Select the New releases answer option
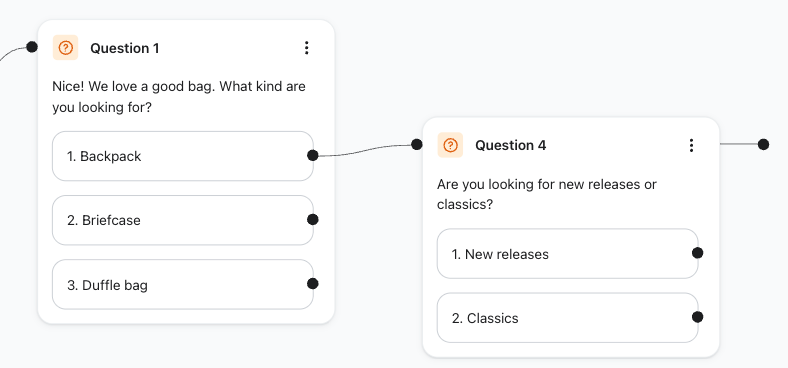 (568, 254)
